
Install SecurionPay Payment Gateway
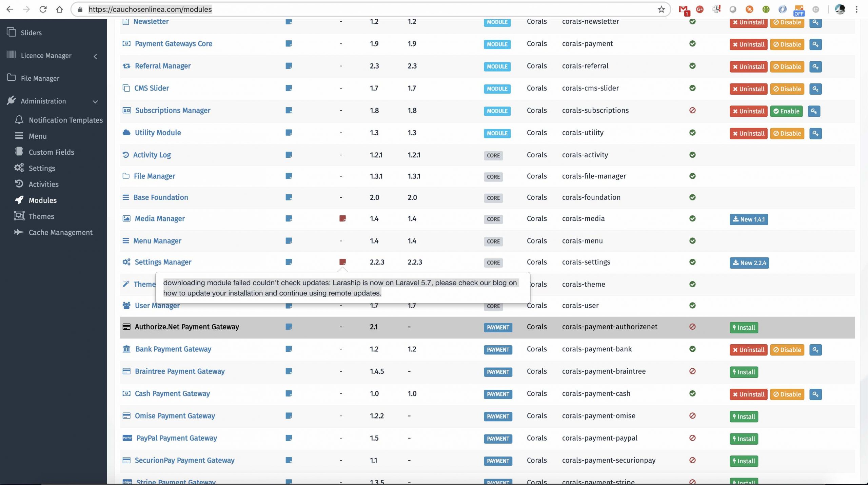coord(744,461)
